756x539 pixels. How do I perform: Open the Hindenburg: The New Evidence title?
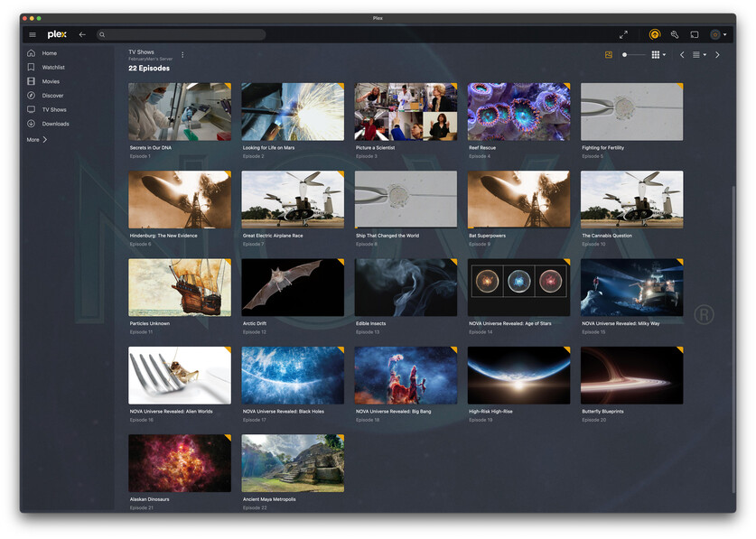pos(163,236)
